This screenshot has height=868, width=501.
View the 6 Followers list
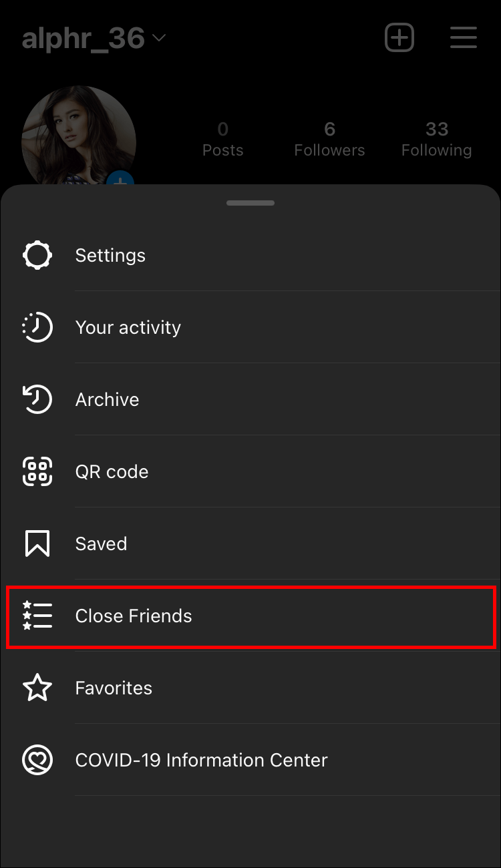coord(329,139)
